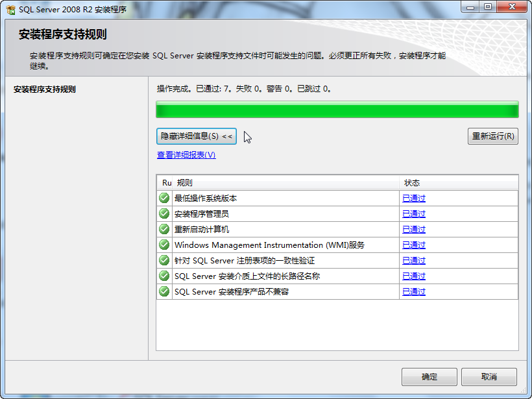Click green check icon for WMI服务 row
The width and height of the screenshot is (532, 399).
164,245
